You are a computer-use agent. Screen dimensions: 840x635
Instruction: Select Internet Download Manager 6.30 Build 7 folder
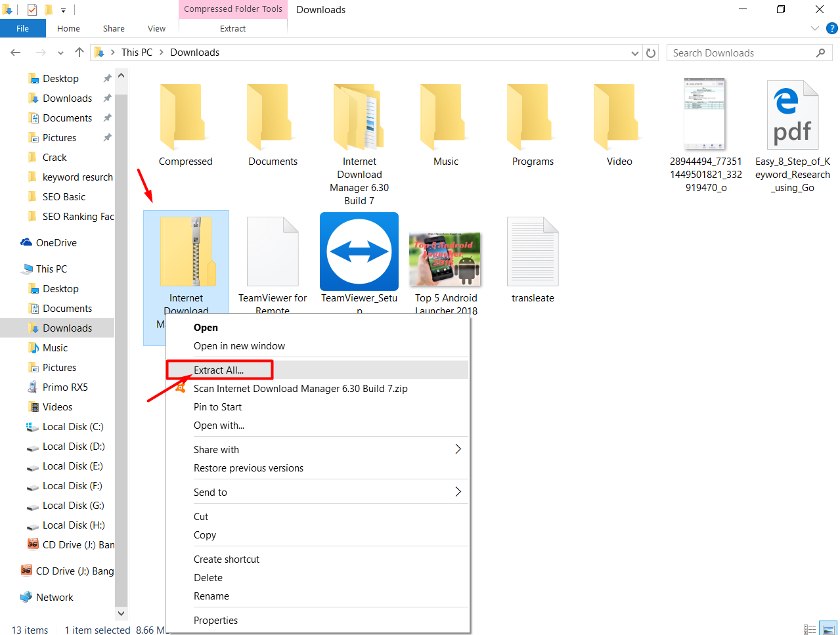point(359,118)
